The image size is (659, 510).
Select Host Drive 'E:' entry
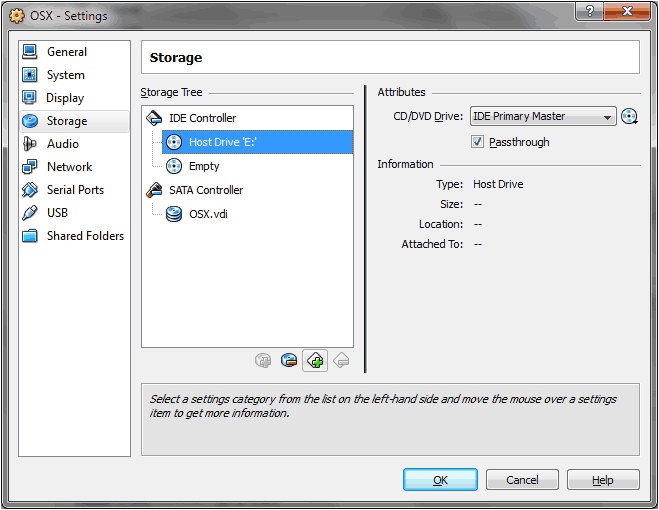click(257, 142)
